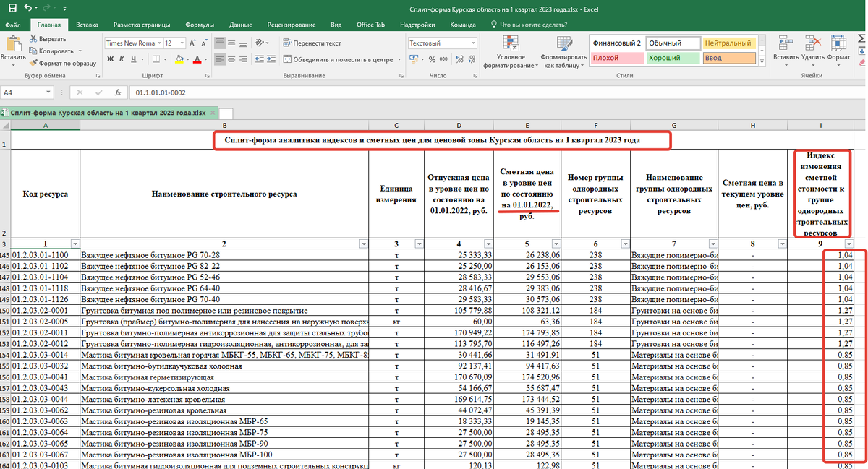868x469 pixels.
Task: Paste from clipboard with Вставить icon
Action: tap(13, 48)
